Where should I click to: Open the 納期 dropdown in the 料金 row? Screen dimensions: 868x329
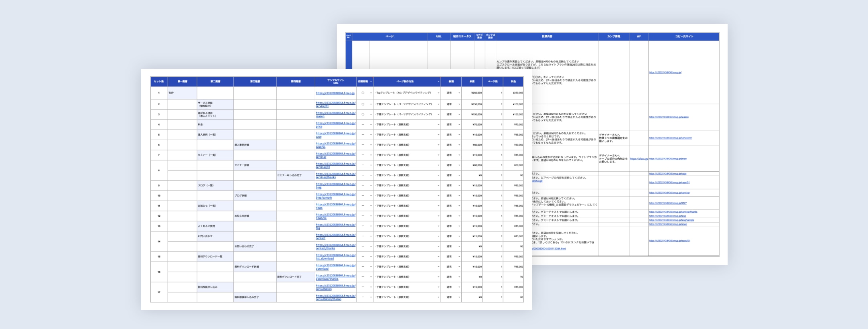459,125
